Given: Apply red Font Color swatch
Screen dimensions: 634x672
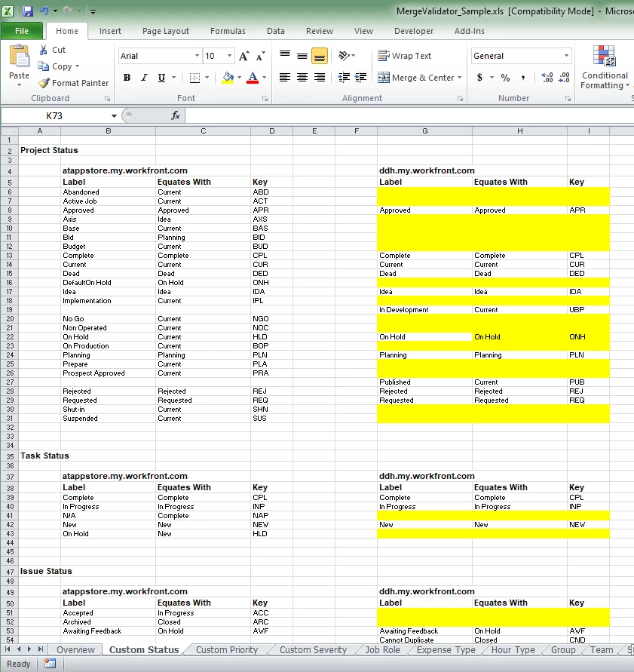Looking at the screenshot, I should click(x=253, y=78).
